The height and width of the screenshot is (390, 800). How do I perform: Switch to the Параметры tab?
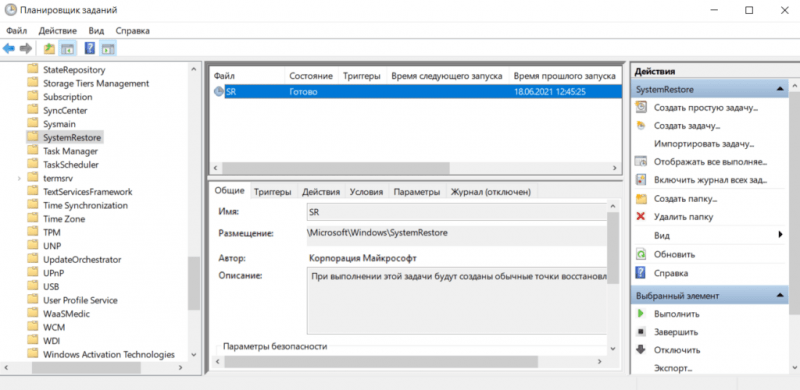[x=417, y=192]
